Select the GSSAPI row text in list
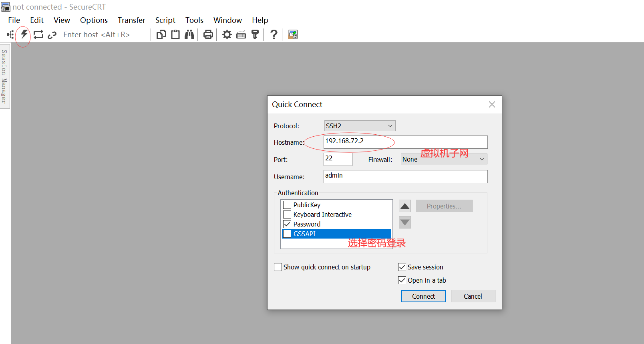 coord(304,234)
